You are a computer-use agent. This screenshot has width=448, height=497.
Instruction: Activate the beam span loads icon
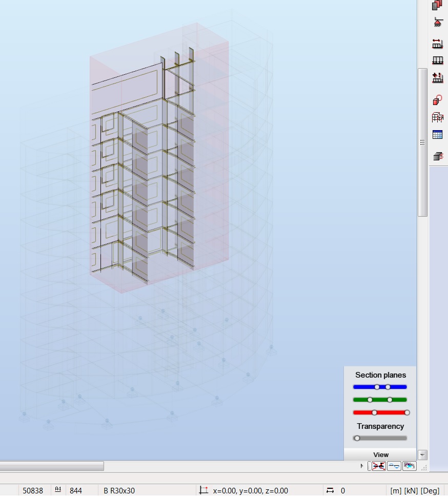438,44
